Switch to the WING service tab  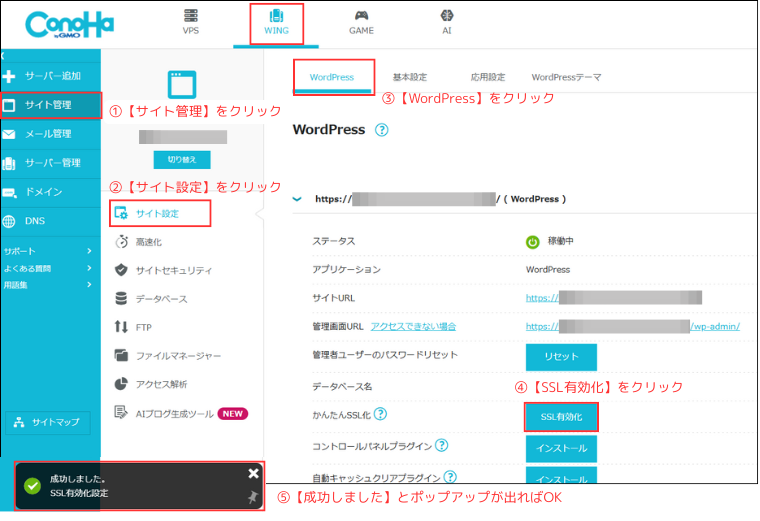tap(276, 22)
